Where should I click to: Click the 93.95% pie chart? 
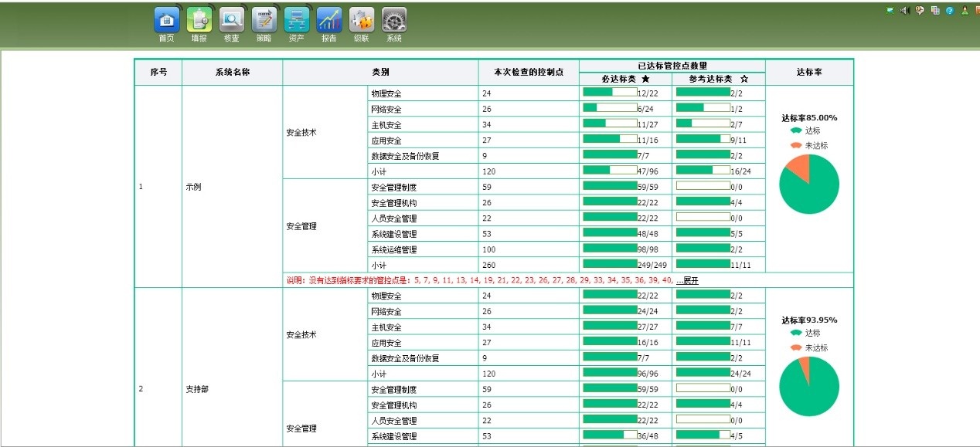[x=808, y=386]
